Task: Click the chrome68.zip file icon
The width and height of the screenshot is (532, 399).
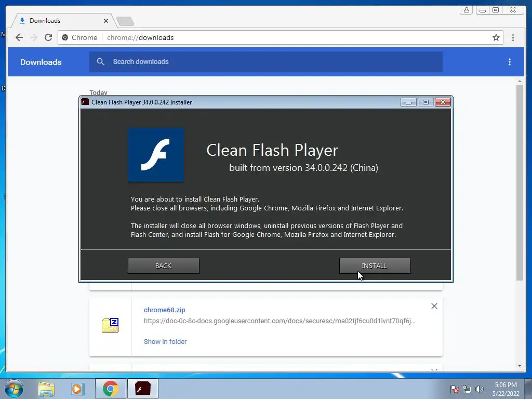Action: pyautogui.click(x=110, y=325)
